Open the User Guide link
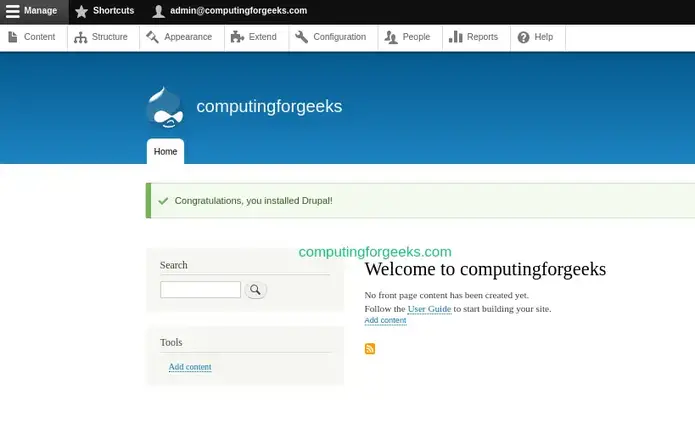 pyautogui.click(x=429, y=309)
